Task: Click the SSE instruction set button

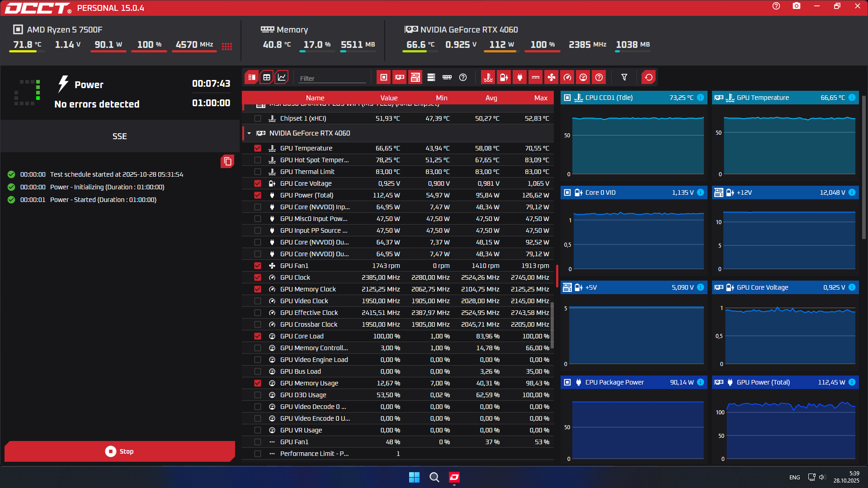Action: (x=120, y=136)
